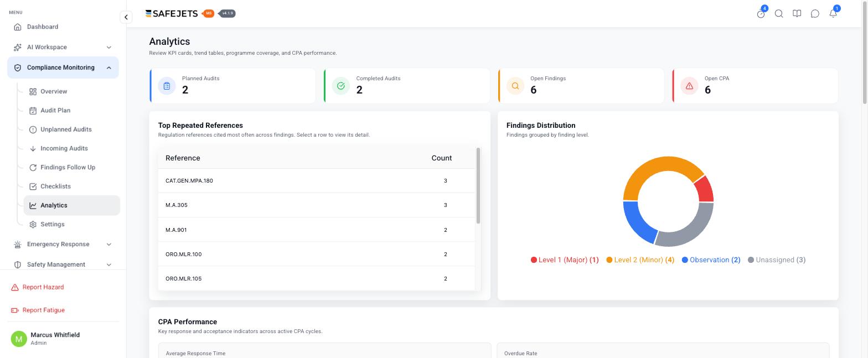The width and height of the screenshot is (868, 358).
Task: Open Marcus Whitfield user profile
Action: (x=63, y=339)
